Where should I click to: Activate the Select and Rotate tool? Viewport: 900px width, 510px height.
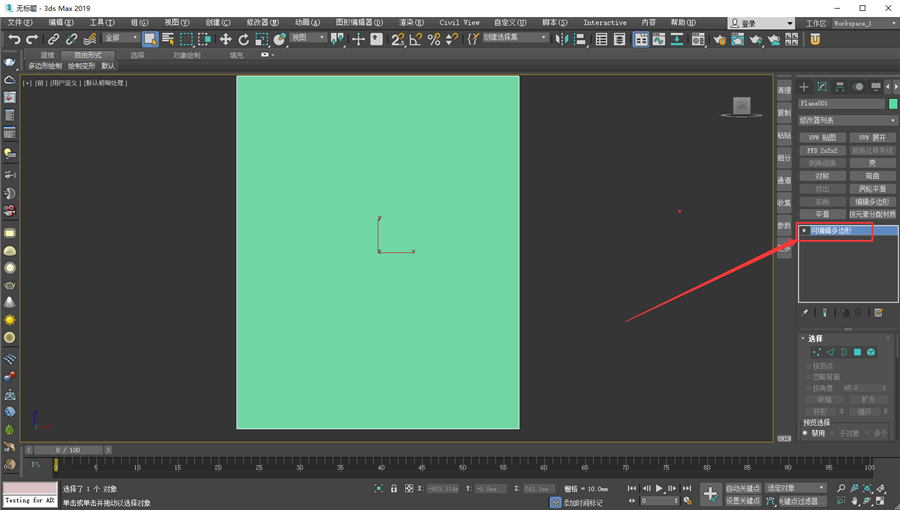coord(243,39)
